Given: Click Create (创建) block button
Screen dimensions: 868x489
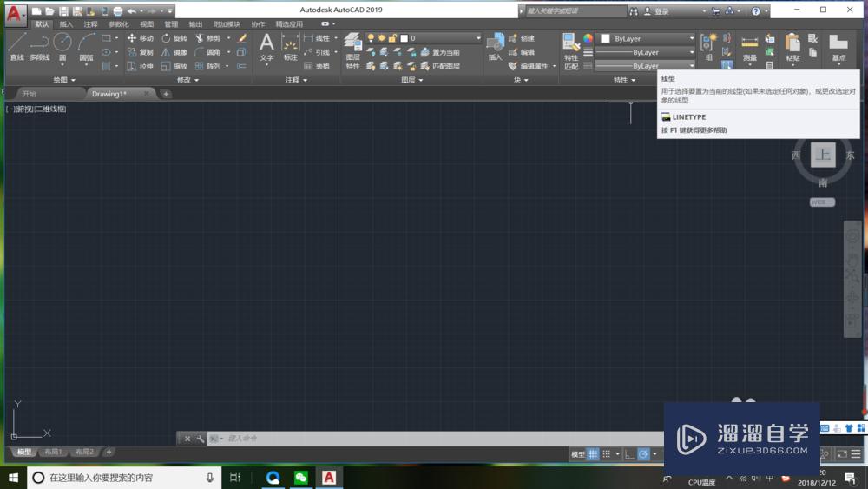Looking at the screenshot, I should tap(522, 38).
